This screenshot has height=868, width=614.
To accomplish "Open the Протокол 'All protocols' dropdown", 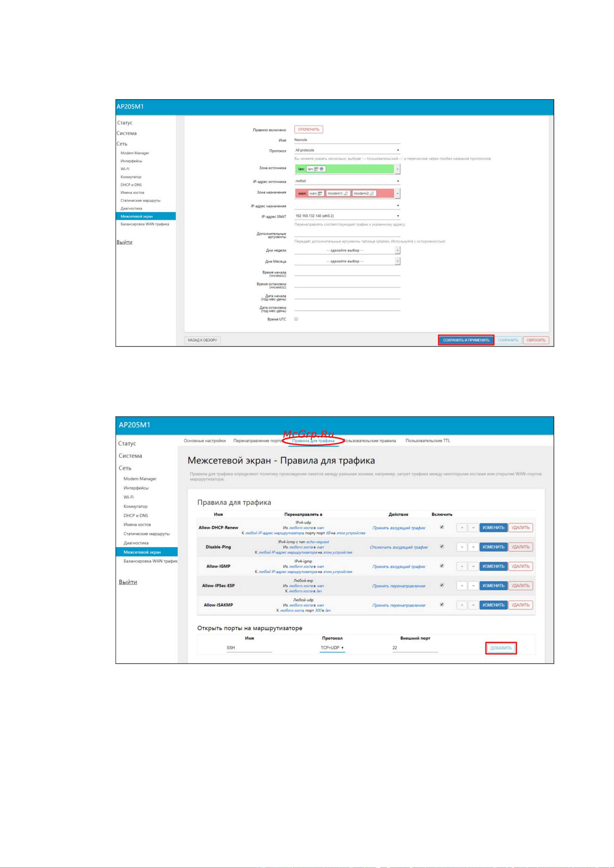I will pos(347,150).
